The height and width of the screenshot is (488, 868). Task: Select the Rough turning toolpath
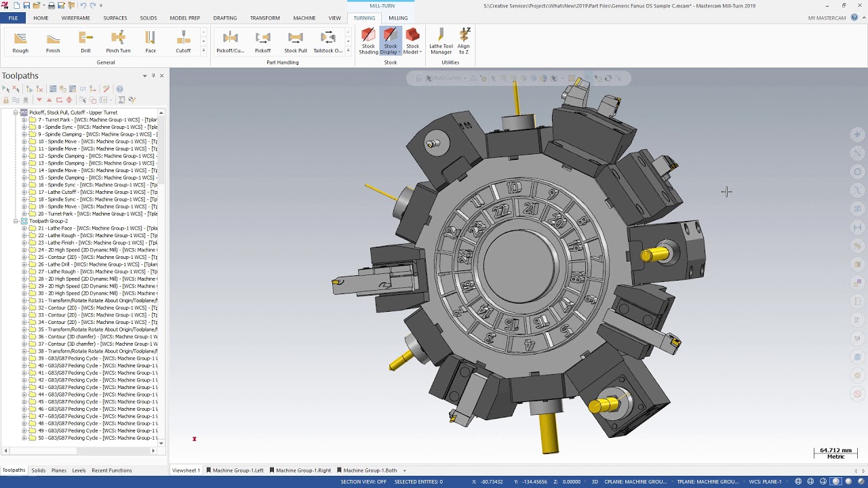pyautogui.click(x=20, y=42)
